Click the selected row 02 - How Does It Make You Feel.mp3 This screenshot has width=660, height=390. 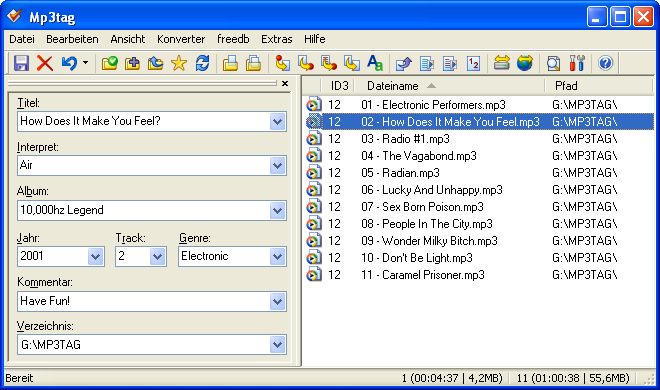[x=479, y=122]
